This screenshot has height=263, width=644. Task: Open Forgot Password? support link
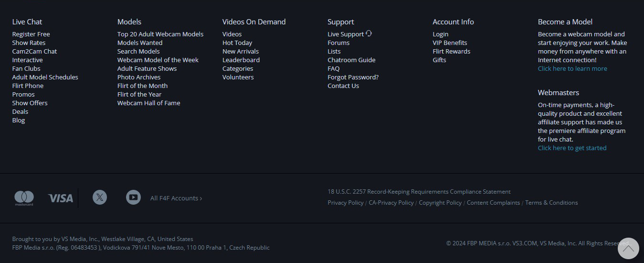tap(353, 77)
